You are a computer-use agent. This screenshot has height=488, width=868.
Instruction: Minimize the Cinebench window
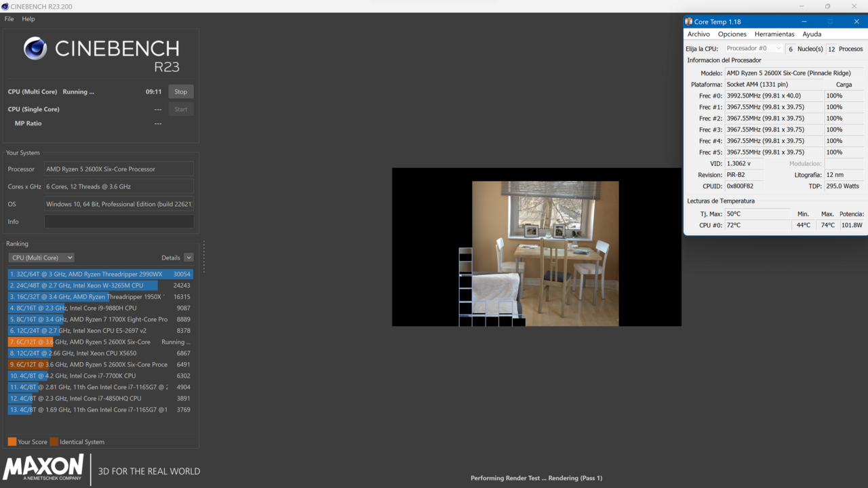pyautogui.click(x=802, y=6)
